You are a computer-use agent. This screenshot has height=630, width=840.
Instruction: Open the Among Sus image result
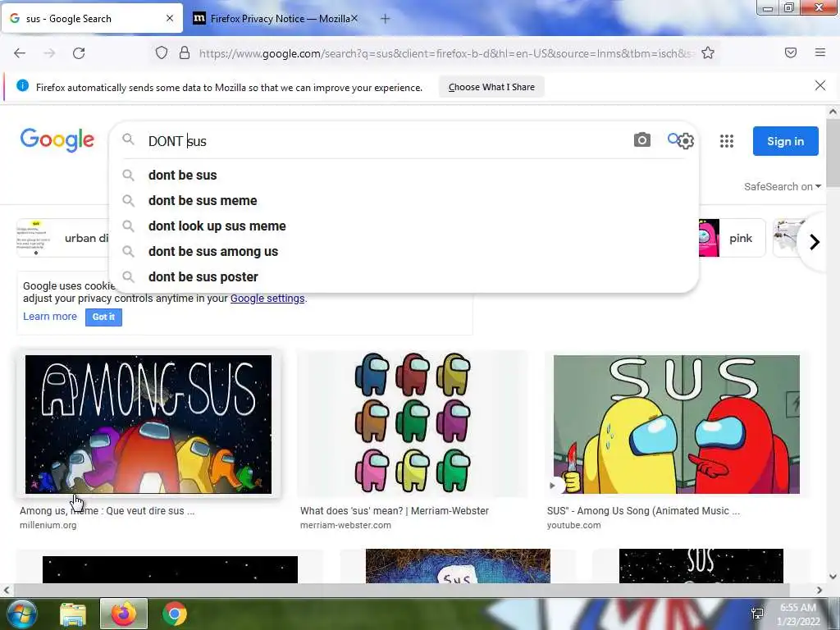(148, 424)
